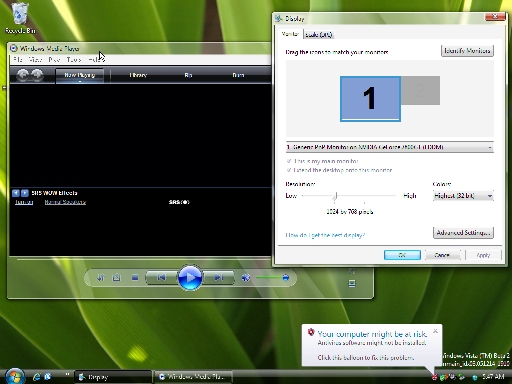The image size is (512, 384).
Task: Toggle 'This is my main monitor' checkbox
Action: [289, 161]
